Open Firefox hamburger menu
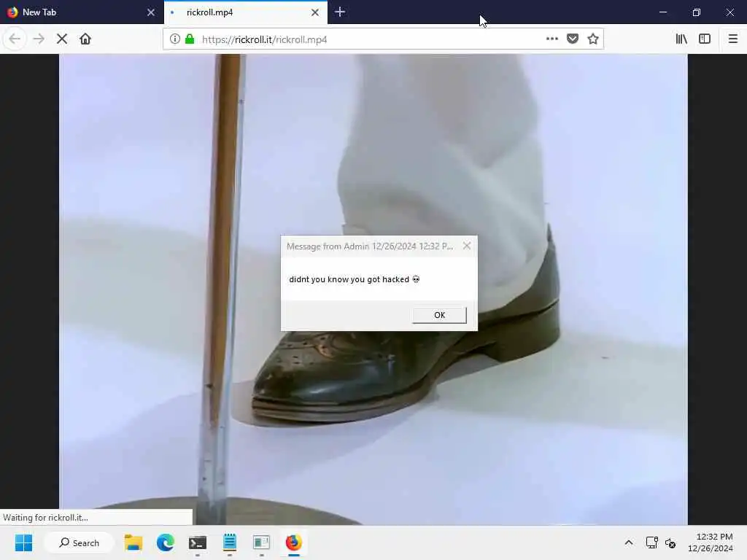Image resolution: width=747 pixels, height=560 pixels. tap(732, 39)
